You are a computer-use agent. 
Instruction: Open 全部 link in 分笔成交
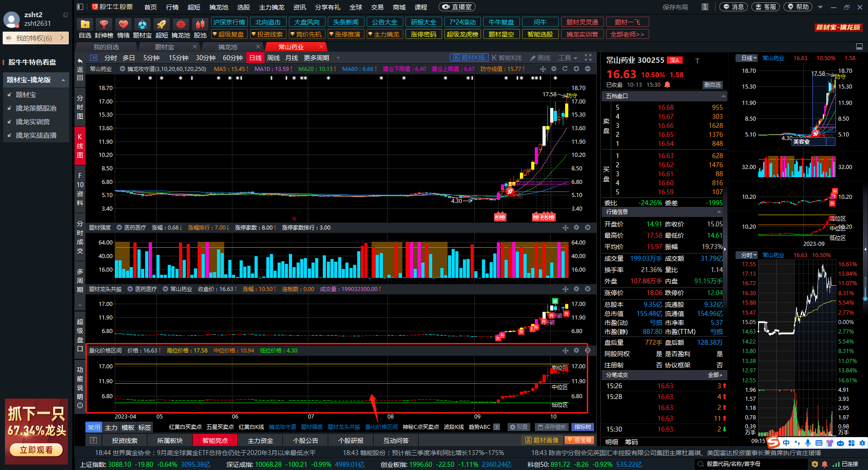point(715,375)
